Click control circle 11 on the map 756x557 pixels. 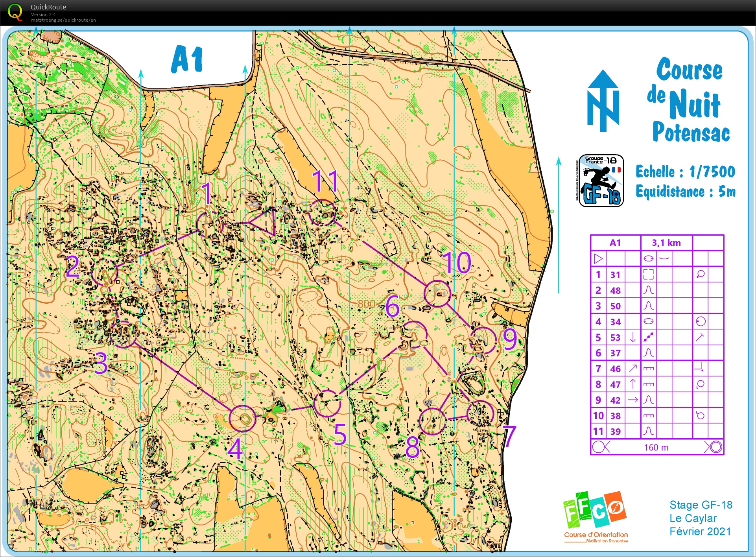click(322, 212)
